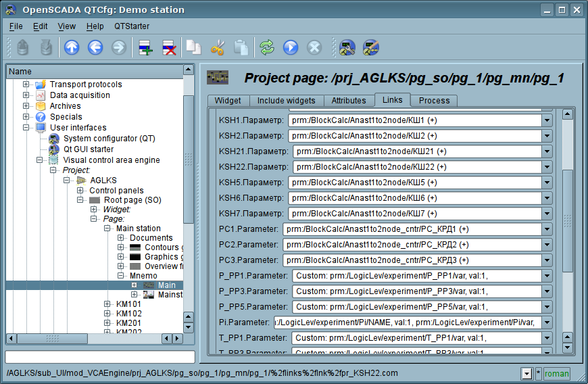Click the green Refresh arrows icon

[x=267, y=47]
